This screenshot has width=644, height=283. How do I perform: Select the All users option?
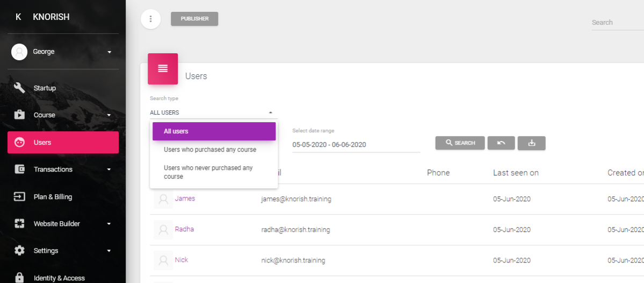(x=214, y=131)
